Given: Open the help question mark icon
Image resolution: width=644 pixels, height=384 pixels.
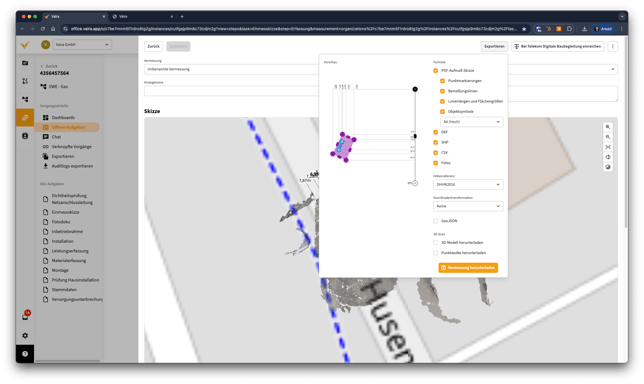Looking at the screenshot, I should point(25,354).
